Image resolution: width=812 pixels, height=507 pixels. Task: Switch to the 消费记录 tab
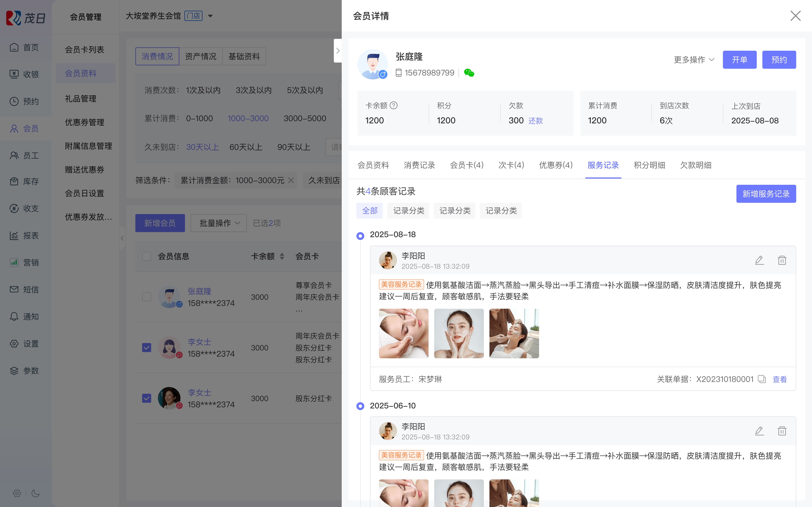point(419,165)
